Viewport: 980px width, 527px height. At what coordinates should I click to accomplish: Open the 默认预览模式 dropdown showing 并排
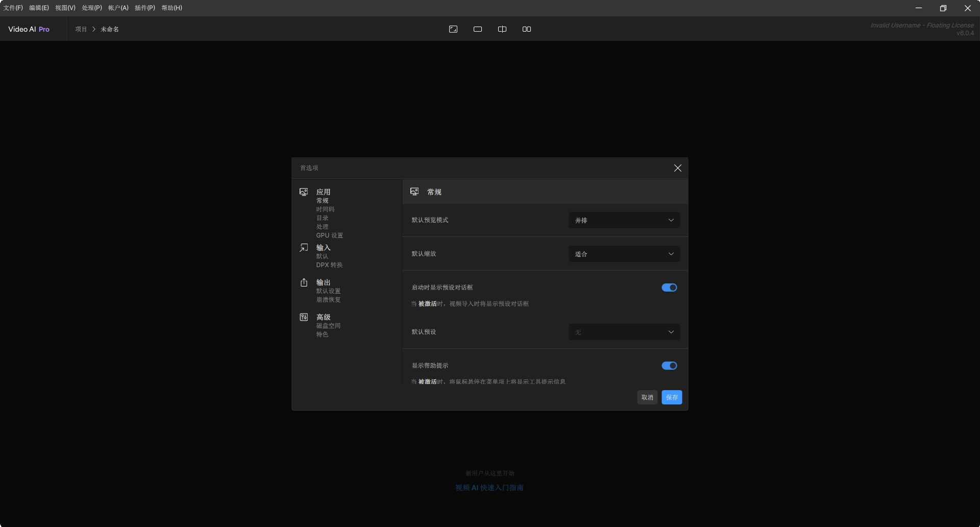(x=624, y=220)
